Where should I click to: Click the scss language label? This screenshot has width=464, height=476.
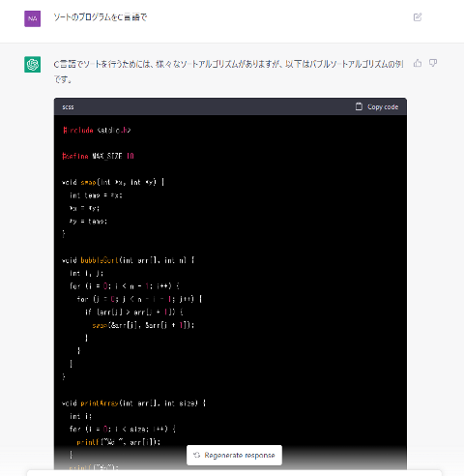(68, 107)
